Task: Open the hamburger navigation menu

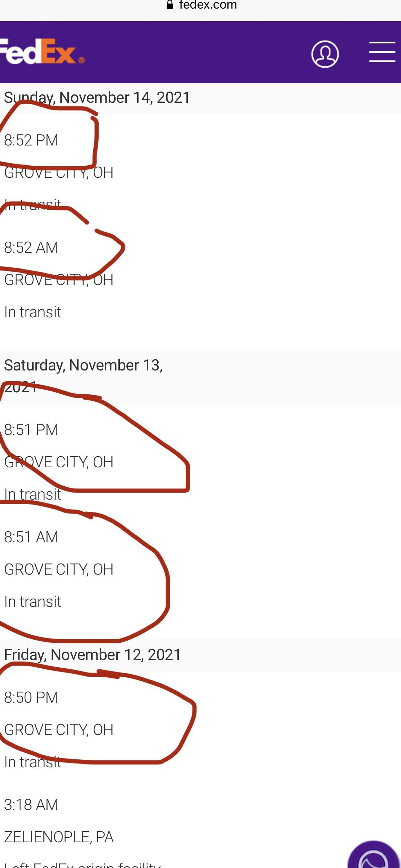Action: [x=382, y=52]
